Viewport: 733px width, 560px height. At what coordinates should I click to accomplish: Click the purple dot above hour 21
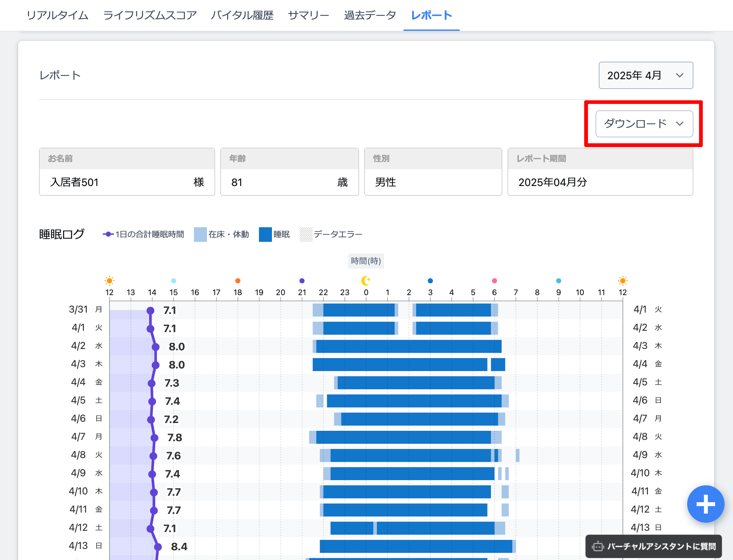pos(302,281)
